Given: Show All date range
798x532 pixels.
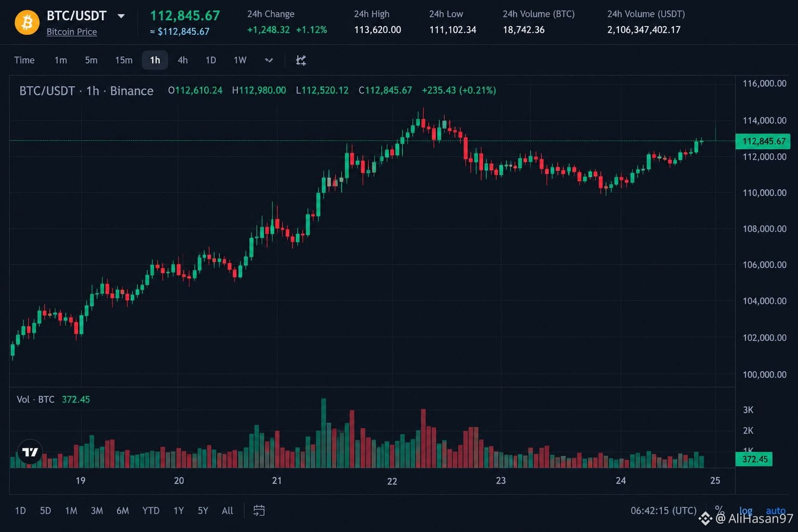Looking at the screenshot, I should [228, 511].
